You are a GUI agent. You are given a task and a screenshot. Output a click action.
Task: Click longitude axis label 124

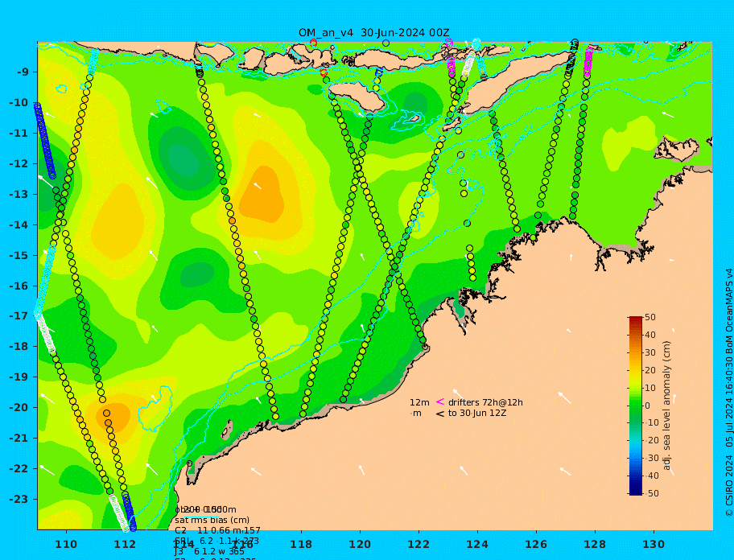tap(477, 544)
